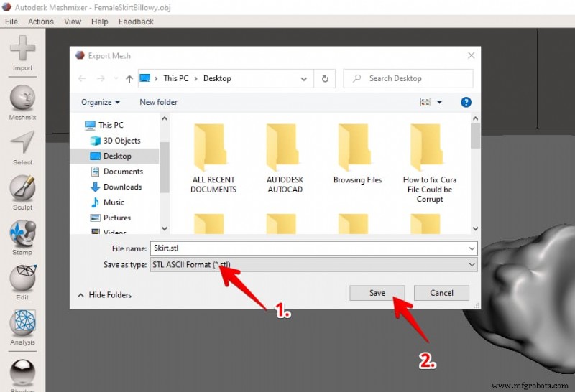Expand the Save as type dropdown
Image resolution: width=575 pixels, height=392 pixels.
313,264
